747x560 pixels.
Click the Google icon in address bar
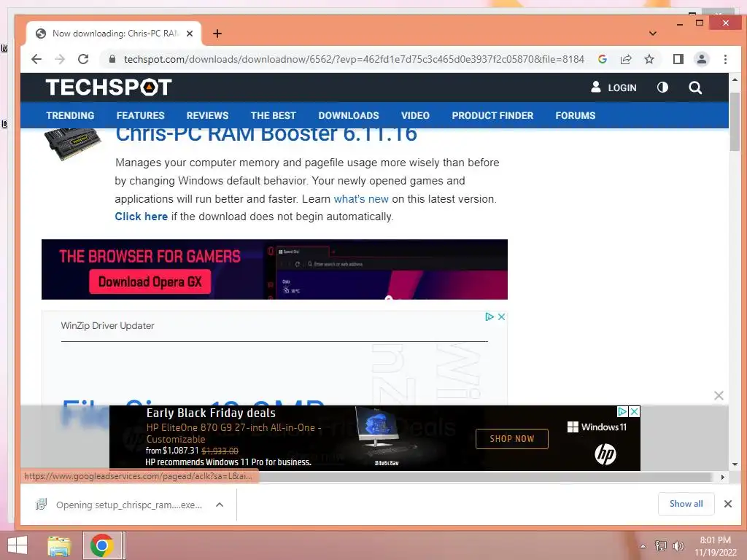click(603, 59)
